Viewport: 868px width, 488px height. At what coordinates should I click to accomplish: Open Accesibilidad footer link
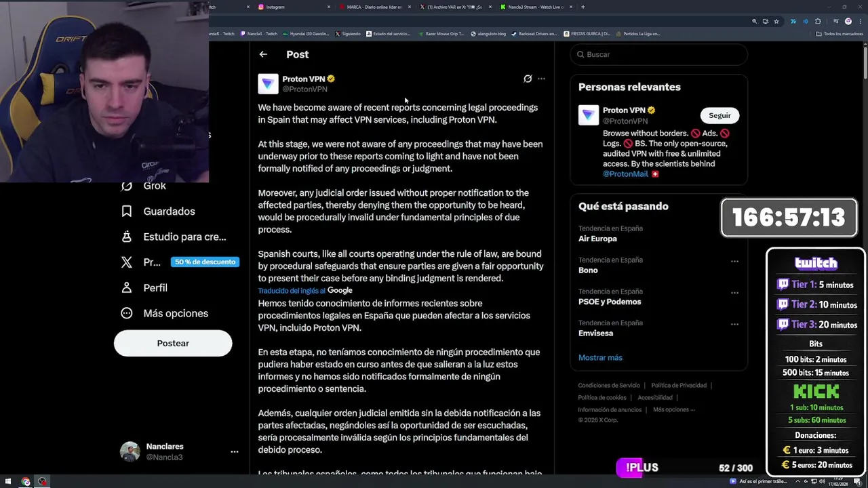[x=655, y=398]
